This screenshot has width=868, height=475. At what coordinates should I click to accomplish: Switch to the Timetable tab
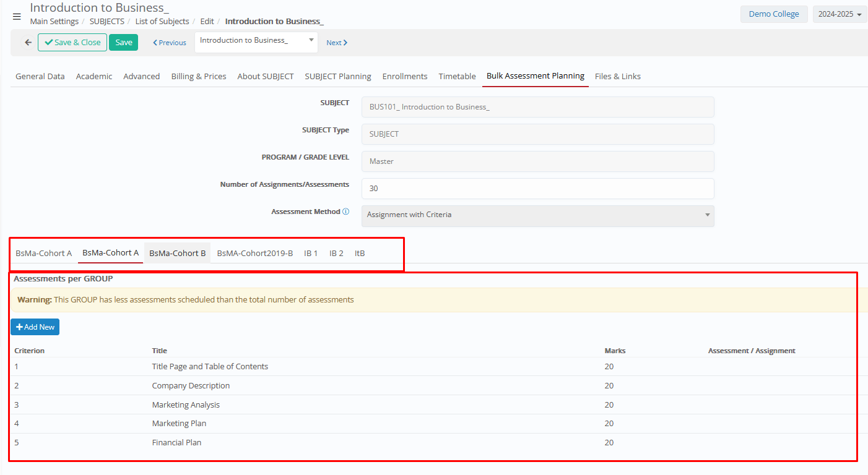(457, 77)
